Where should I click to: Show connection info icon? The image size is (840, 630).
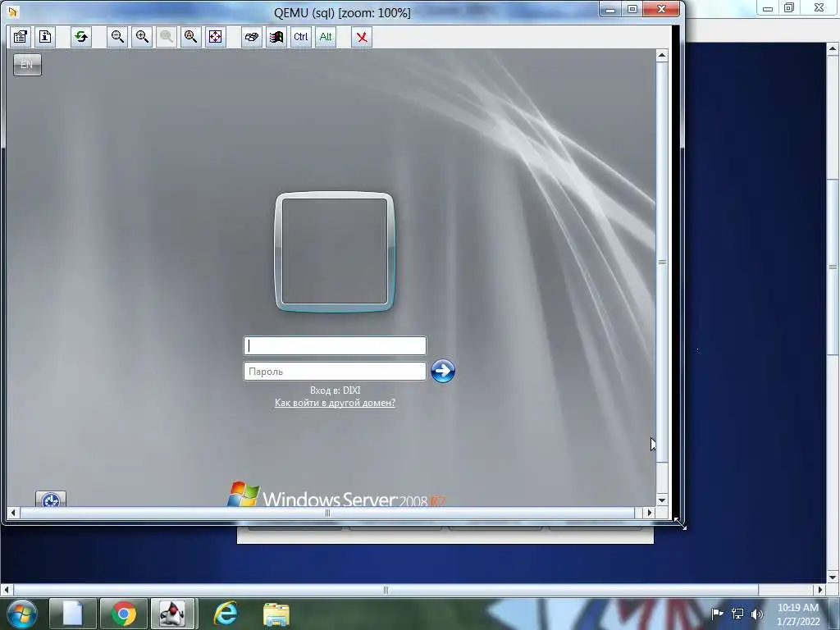46,37
